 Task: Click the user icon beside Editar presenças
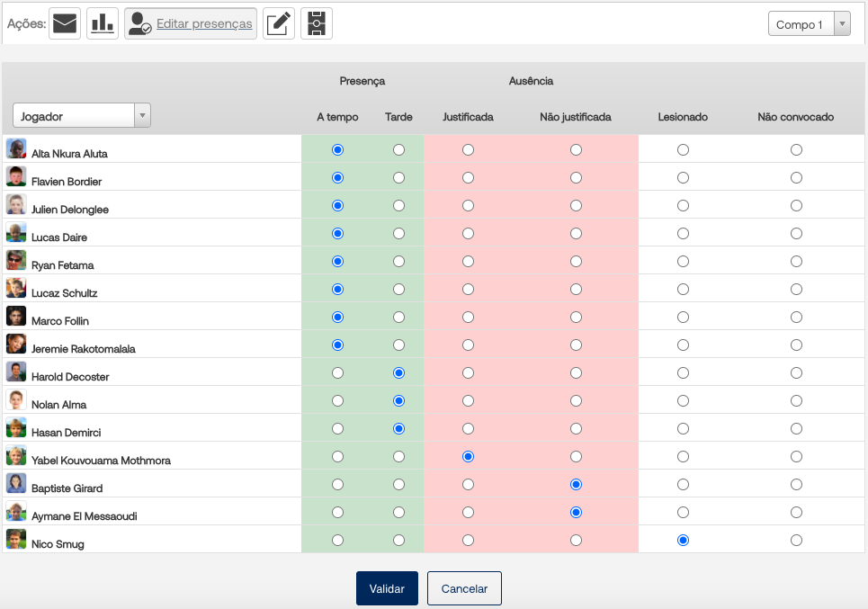coord(139,24)
